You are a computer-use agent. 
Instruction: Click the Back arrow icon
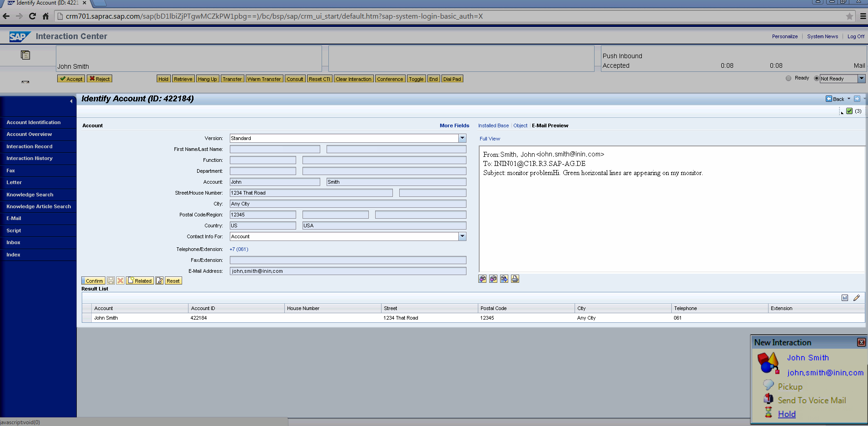[x=829, y=99]
